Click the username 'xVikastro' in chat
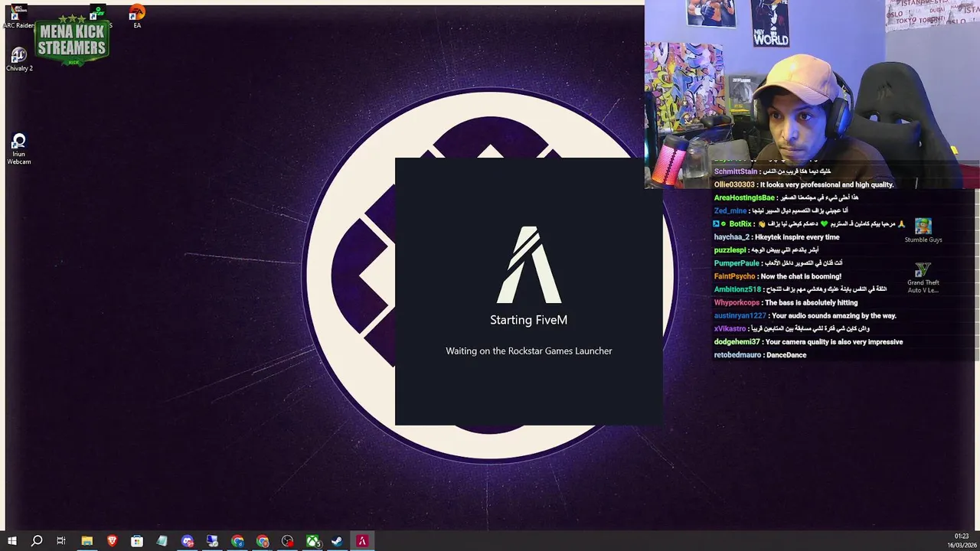Screen dimensions: 980x551 point(730,328)
